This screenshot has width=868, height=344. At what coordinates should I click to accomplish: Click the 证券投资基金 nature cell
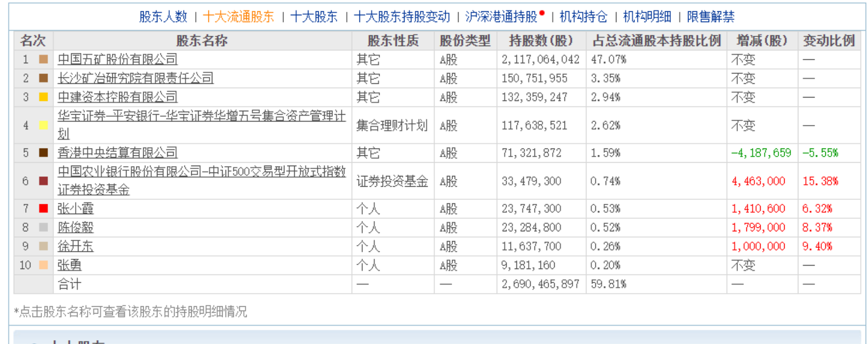coord(392,181)
